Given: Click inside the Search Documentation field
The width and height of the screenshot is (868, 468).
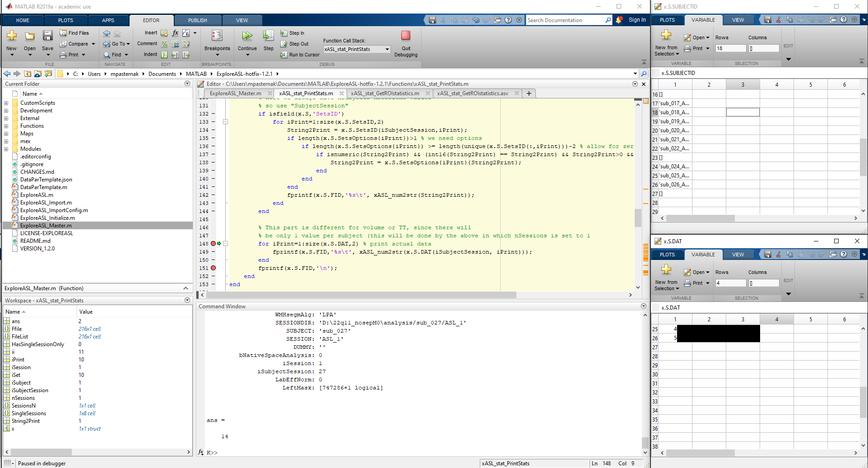Looking at the screenshot, I should pos(564,20).
